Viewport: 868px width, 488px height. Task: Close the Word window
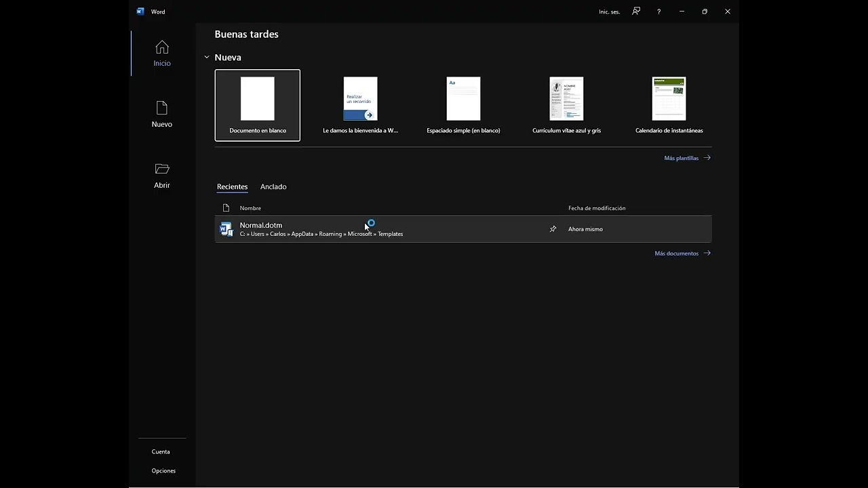click(x=728, y=12)
